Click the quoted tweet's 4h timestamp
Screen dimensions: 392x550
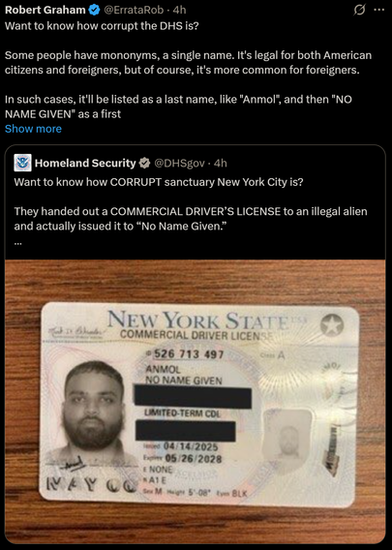(x=220, y=163)
